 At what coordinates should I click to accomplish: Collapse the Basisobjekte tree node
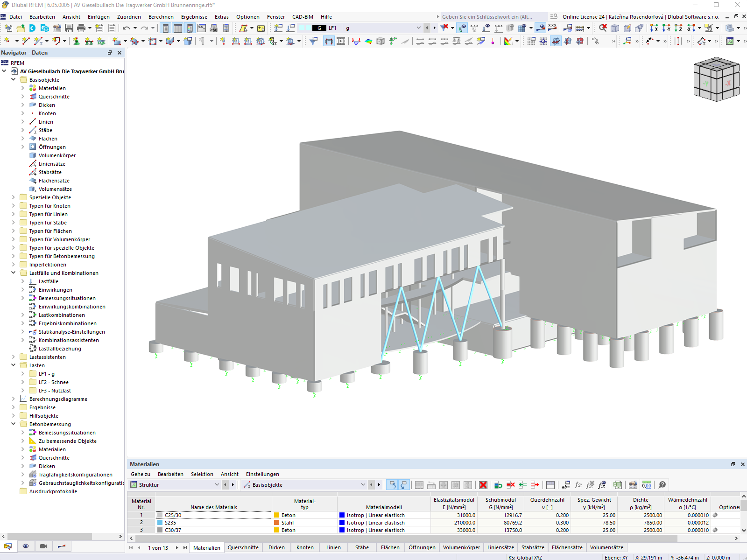[x=13, y=79]
